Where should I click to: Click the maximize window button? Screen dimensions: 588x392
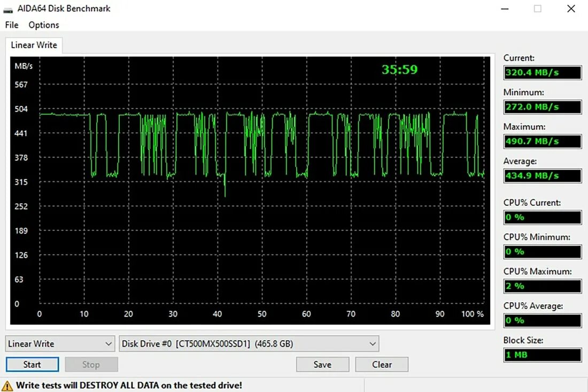coord(537,9)
